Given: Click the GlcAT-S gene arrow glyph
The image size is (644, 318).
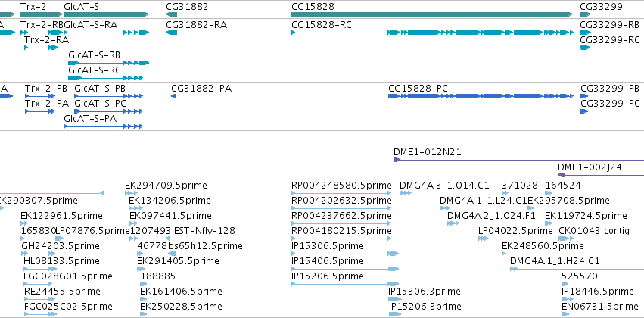Looking at the screenshot, I should (107, 14).
